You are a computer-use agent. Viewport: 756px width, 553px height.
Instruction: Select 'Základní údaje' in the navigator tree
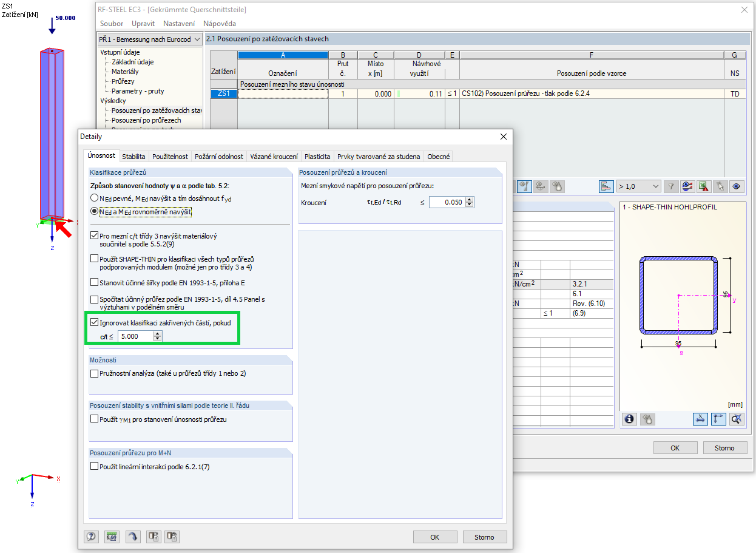(x=132, y=62)
